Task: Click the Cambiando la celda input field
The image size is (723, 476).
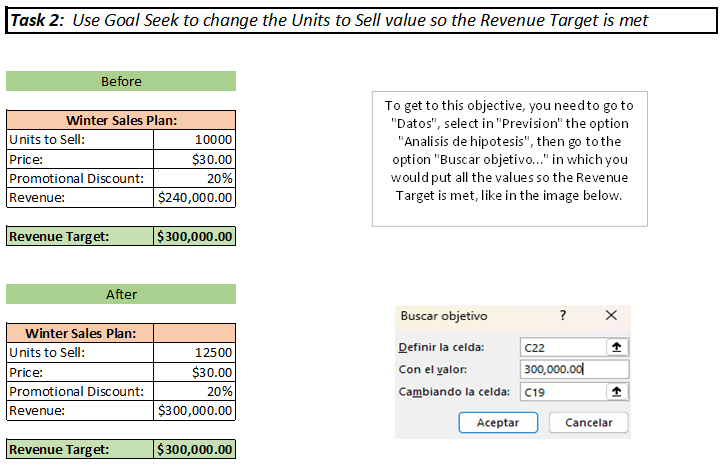Action: [x=574, y=392]
